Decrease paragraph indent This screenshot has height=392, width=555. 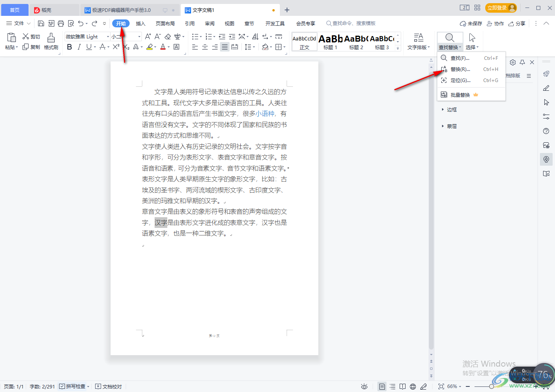pos(222,36)
